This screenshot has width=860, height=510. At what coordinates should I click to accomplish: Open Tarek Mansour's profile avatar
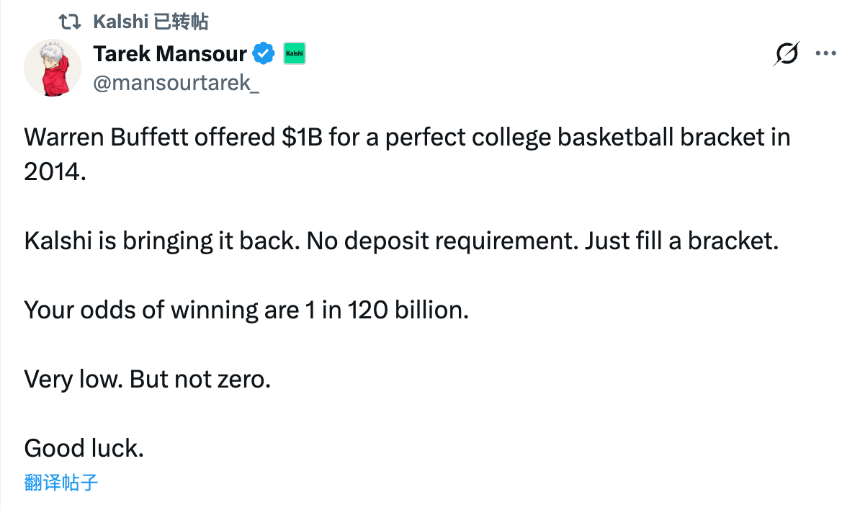click(52, 68)
